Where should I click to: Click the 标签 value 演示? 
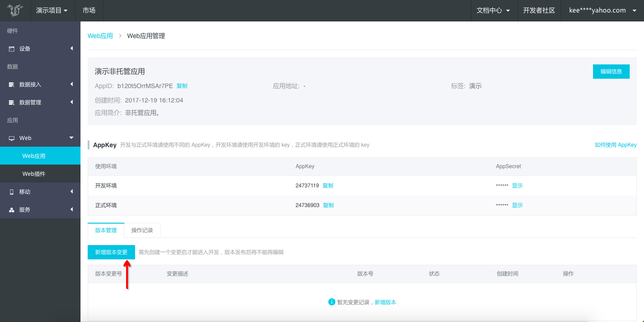(x=475, y=86)
